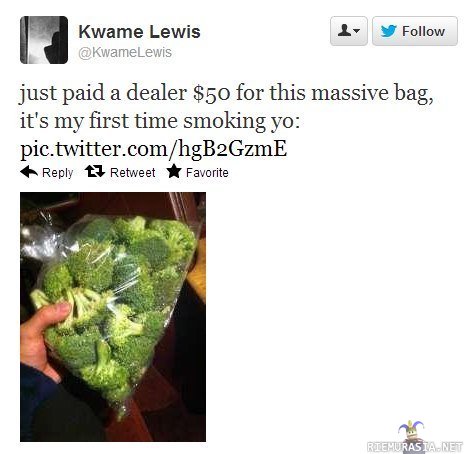The height and width of the screenshot is (454, 465).
Task: Open the pic.twitter.com/hgB2GzmE link
Action: tap(153, 148)
